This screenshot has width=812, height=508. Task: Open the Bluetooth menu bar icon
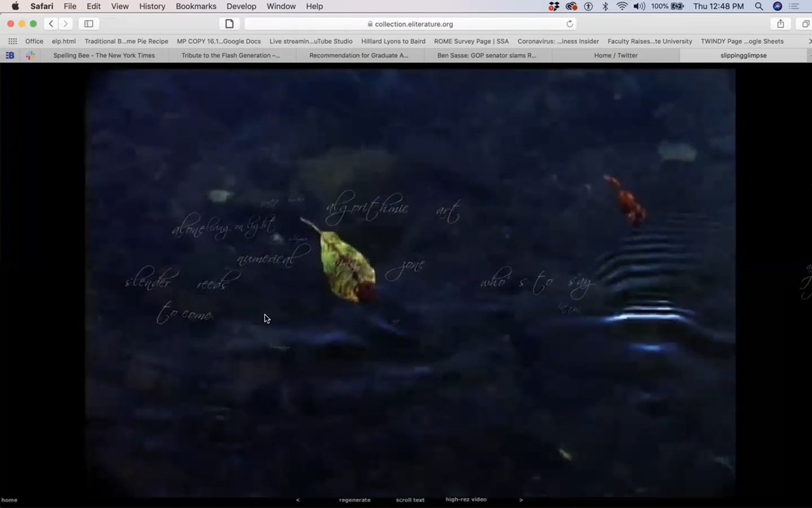point(605,6)
